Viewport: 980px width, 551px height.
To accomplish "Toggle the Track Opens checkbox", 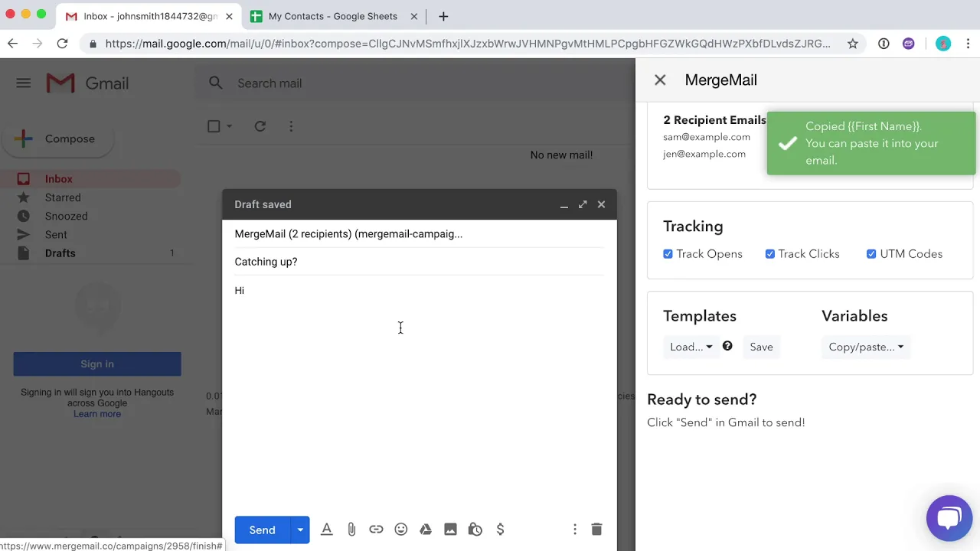I will pyautogui.click(x=668, y=254).
